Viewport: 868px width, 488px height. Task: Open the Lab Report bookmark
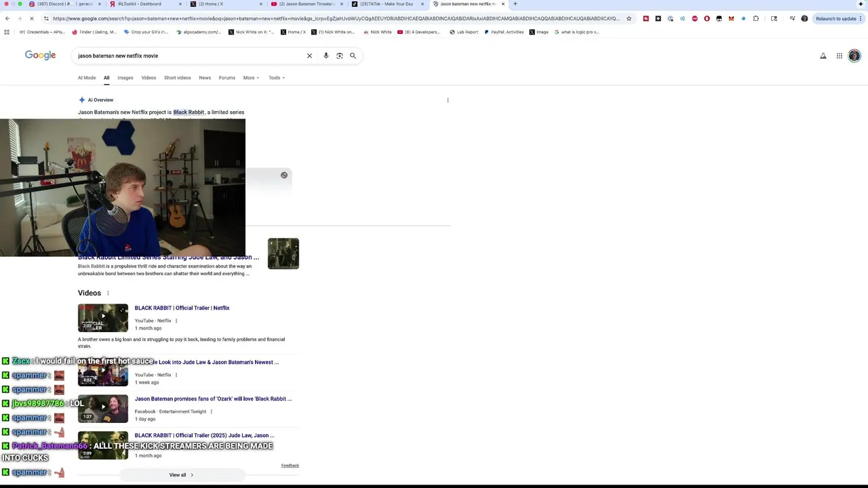(x=464, y=32)
